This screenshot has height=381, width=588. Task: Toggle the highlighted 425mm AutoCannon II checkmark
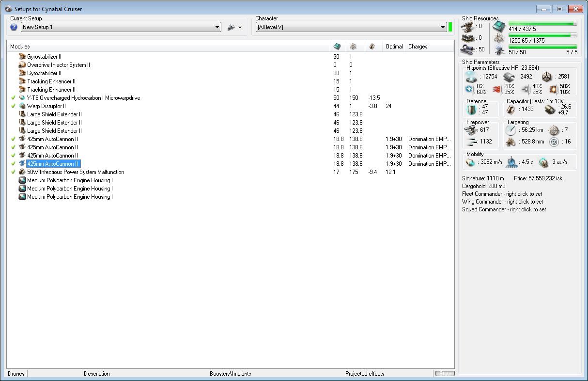13,164
